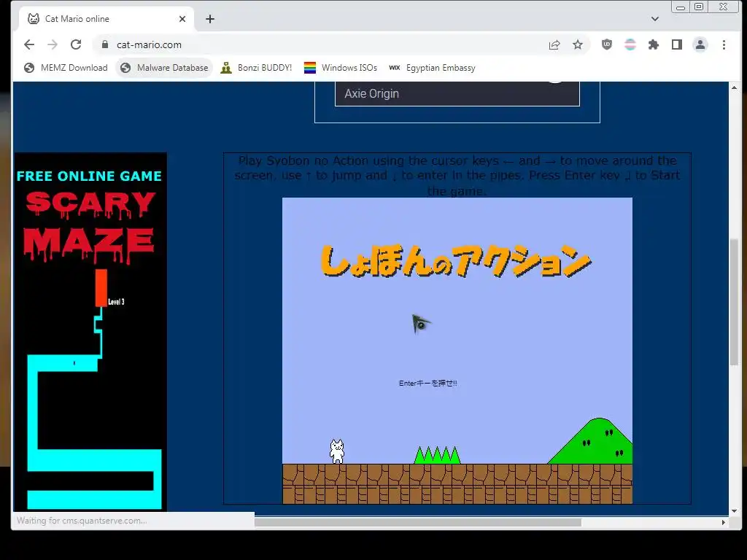747x560 pixels.
Task: Click the browser forward arrow
Action: [53, 44]
